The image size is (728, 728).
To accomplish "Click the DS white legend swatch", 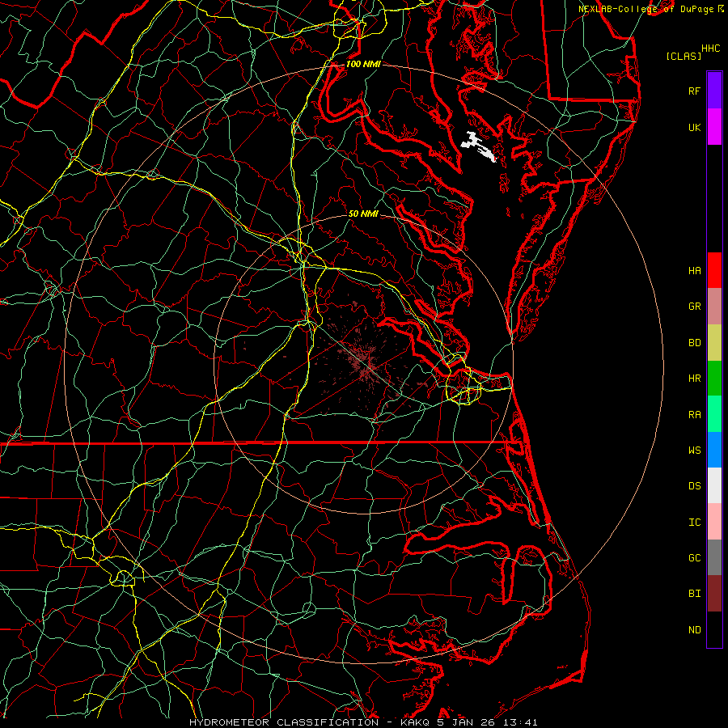I will click(x=714, y=485).
